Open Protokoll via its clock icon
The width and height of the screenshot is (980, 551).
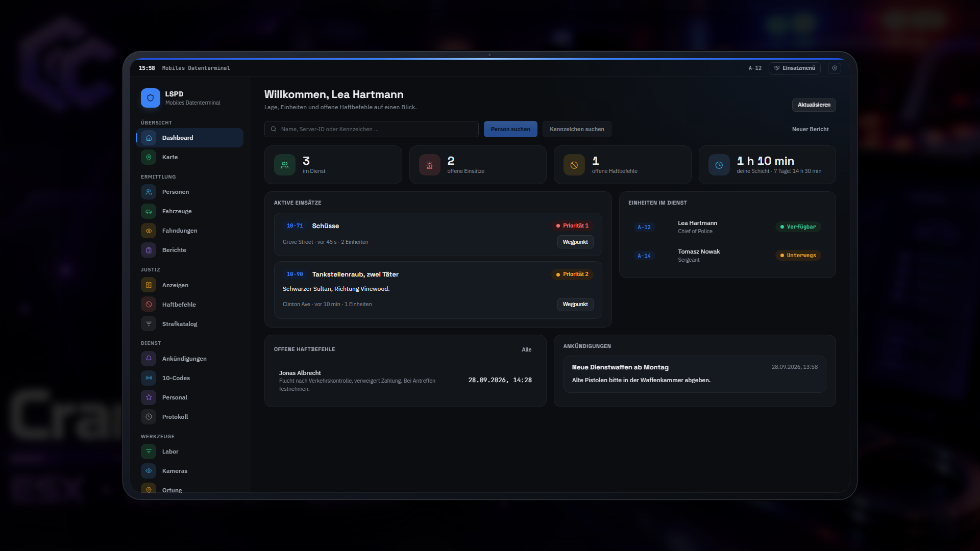[149, 417]
